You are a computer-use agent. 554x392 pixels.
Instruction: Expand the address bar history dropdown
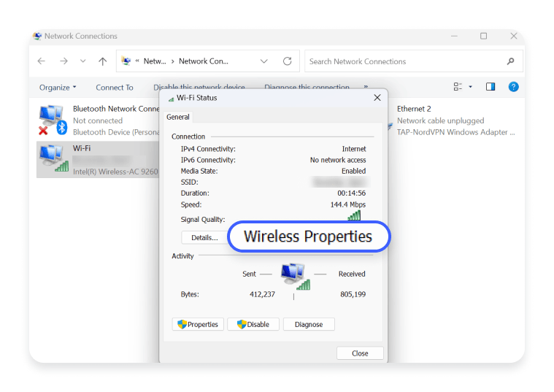tap(263, 61)
